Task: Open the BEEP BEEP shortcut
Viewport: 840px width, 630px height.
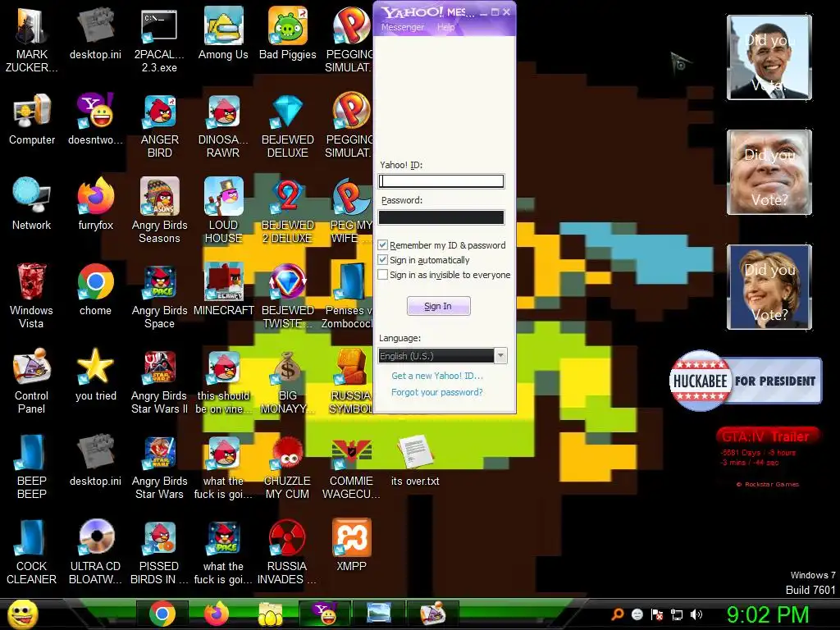Action: pos(31,466)
